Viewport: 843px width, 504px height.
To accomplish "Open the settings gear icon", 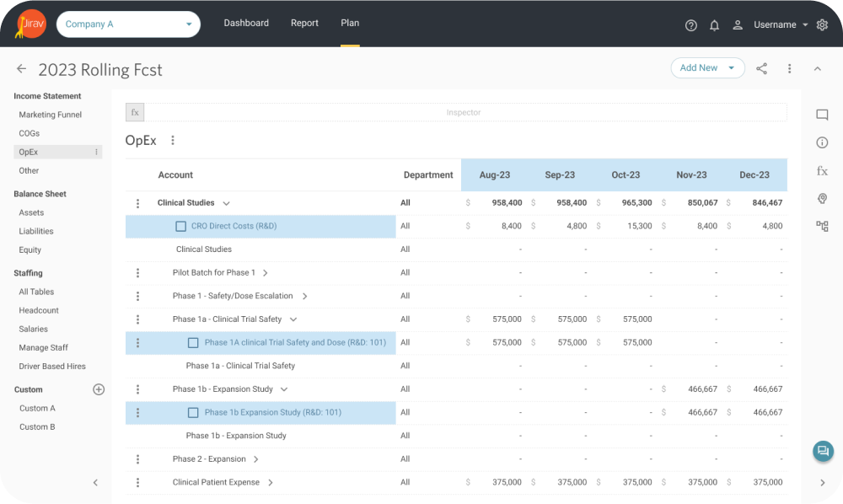I will 822,25.
